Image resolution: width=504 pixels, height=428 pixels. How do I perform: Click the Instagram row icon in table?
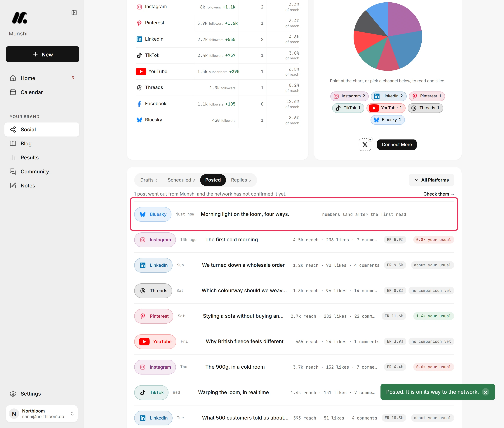click(x=139, y=7)
